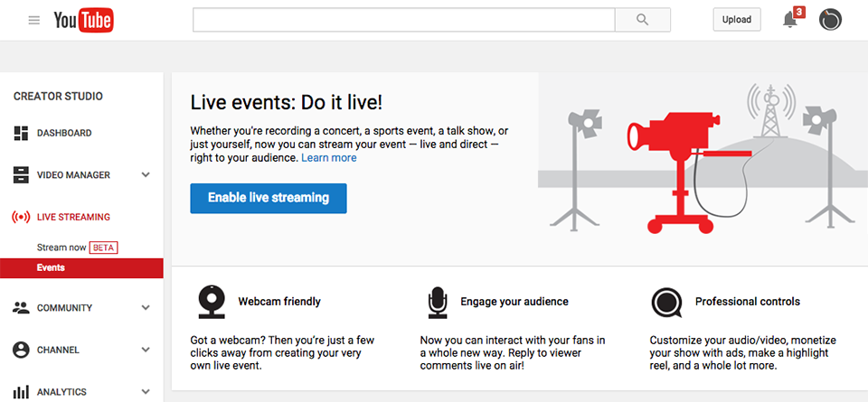Screen dimensions: 868x402
Task: Follow the Learn more link
Action: tap(329, 158)
